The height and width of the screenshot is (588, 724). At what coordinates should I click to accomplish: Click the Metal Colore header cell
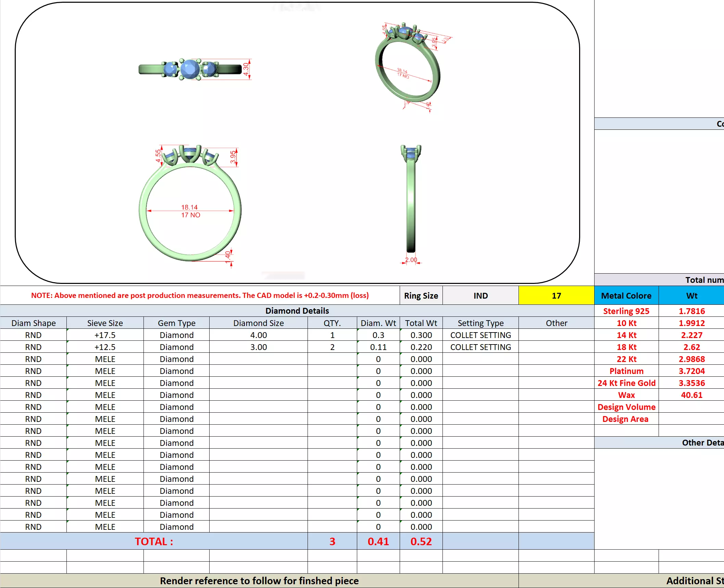626,296
